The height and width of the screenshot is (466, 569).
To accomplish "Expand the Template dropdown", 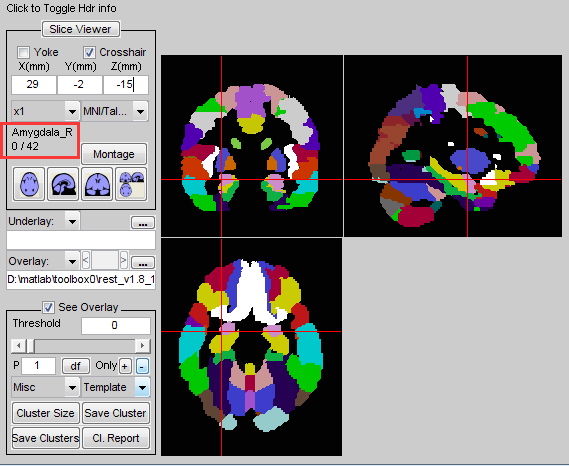I will click(x=116, y=387).
